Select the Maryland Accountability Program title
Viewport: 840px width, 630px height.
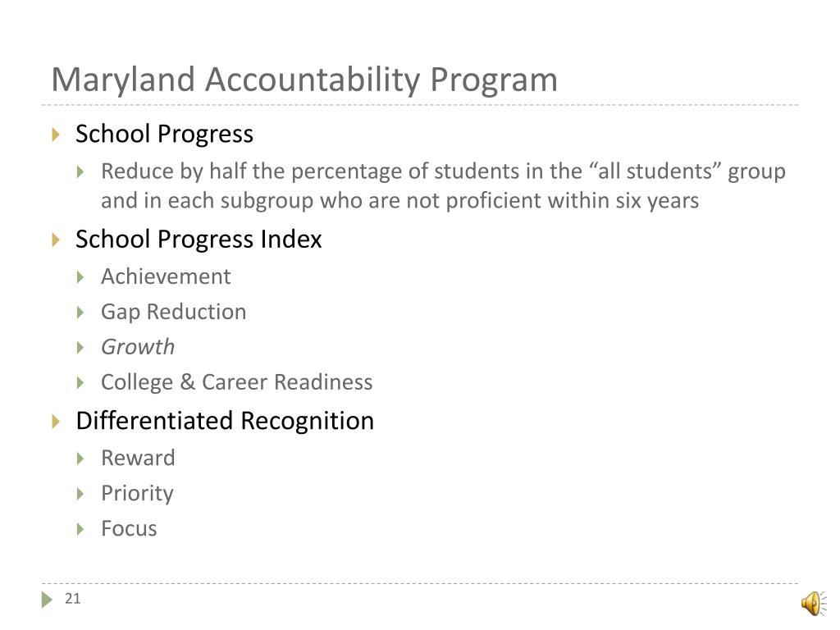tap(304, 80)
